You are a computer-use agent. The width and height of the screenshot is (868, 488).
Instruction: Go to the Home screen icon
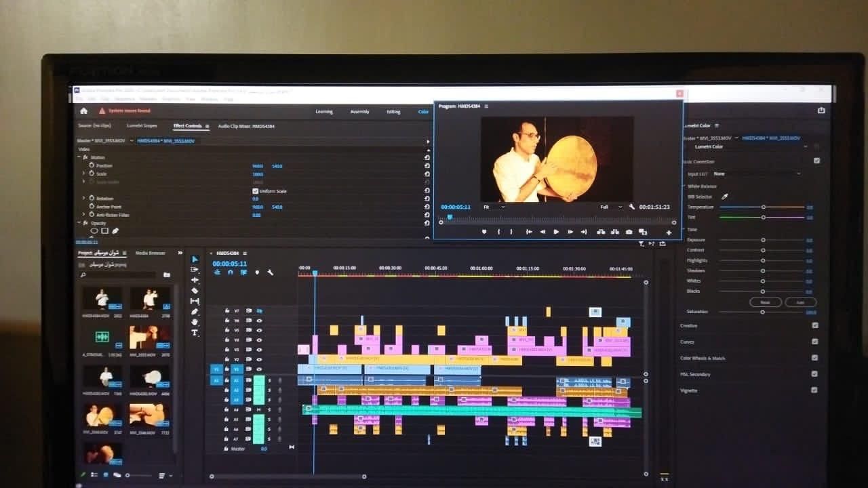click(83, 111)
